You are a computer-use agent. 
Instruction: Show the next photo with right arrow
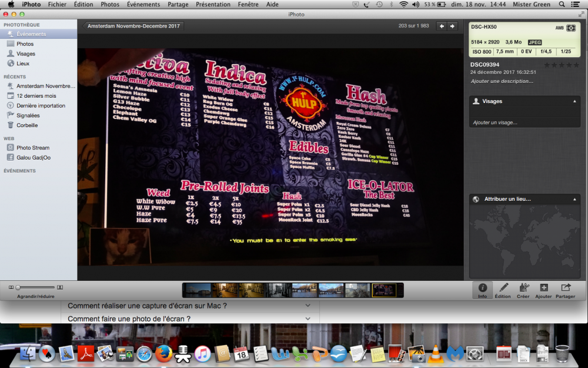pos(452,26)
